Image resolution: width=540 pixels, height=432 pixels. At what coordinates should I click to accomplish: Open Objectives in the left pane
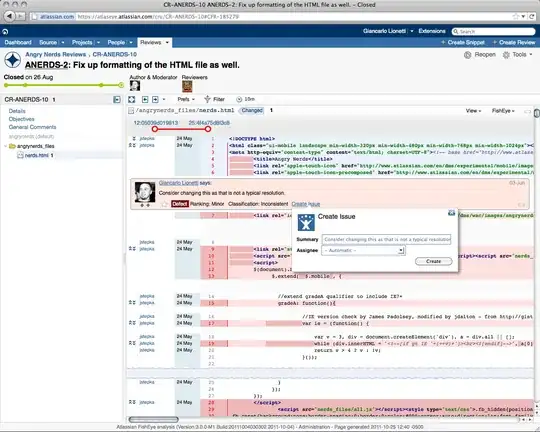pos(21,119)
